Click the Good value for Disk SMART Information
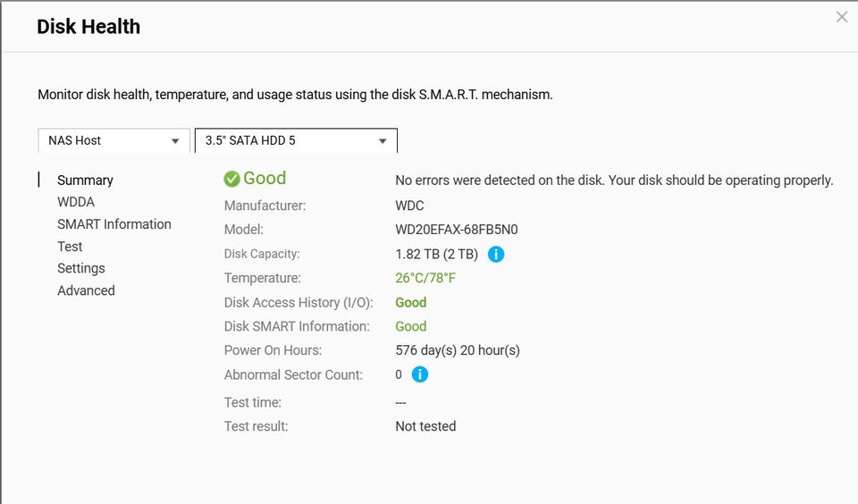The width and height of the screenshot is (858, 504). coord(411,327)
